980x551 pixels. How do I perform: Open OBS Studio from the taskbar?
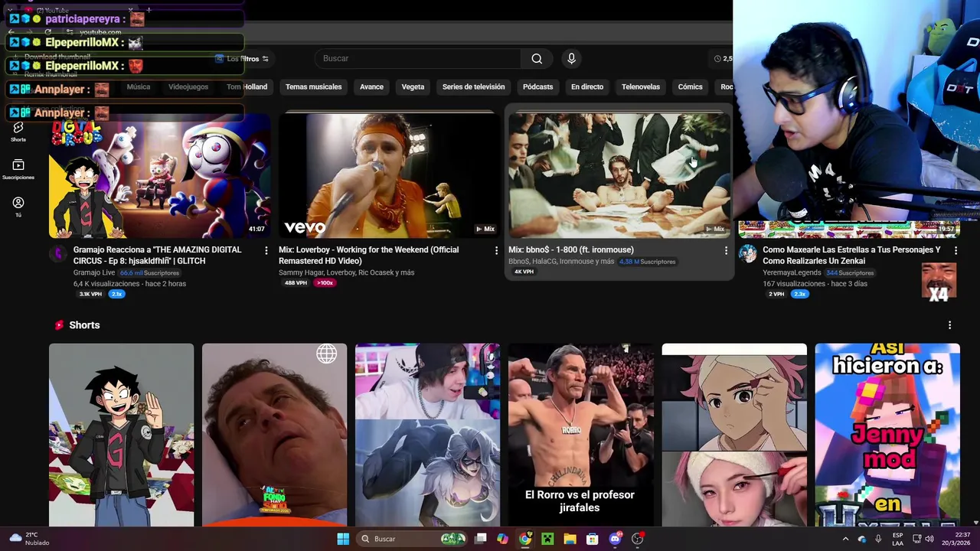tap(637, 539)
